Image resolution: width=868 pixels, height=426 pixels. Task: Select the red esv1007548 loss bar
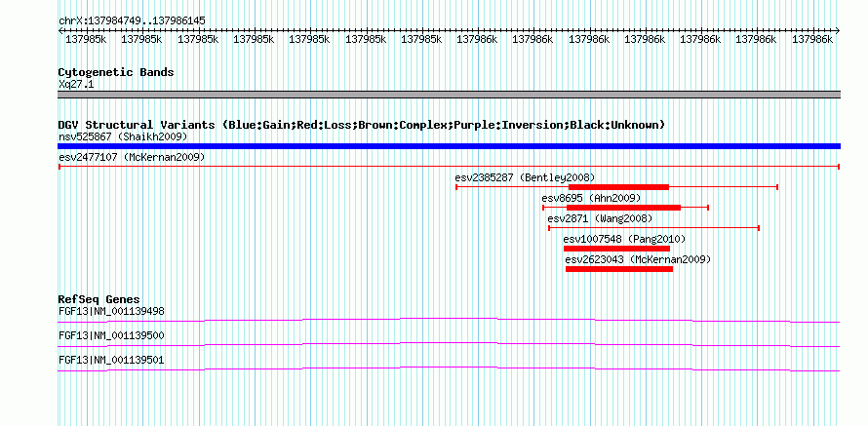616,249
